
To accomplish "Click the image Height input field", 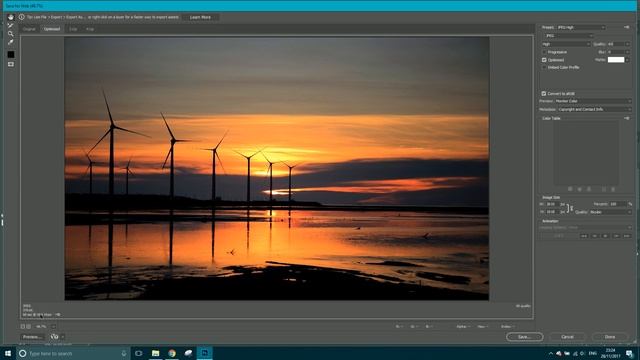I will [x=552, y=212].
